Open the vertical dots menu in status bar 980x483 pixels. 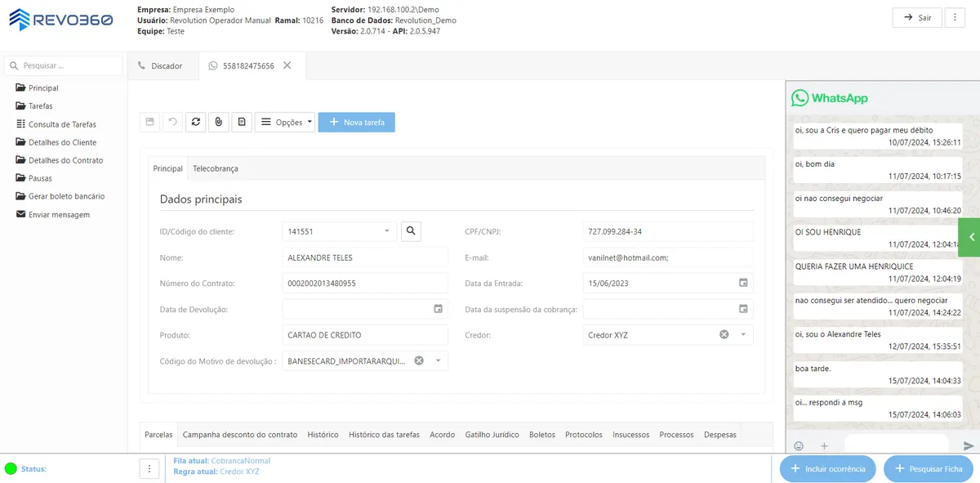[x=149, y=468]
